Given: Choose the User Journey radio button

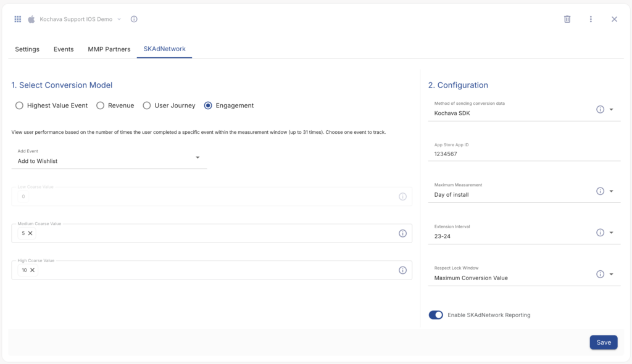Looking at the screenshot, I should (147, 105).
